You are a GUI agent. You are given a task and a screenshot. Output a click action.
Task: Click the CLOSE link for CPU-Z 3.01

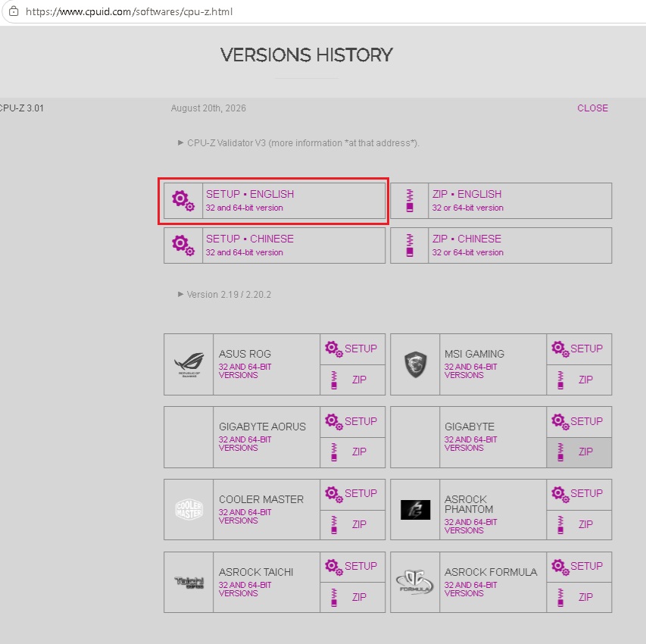point(592,108)
